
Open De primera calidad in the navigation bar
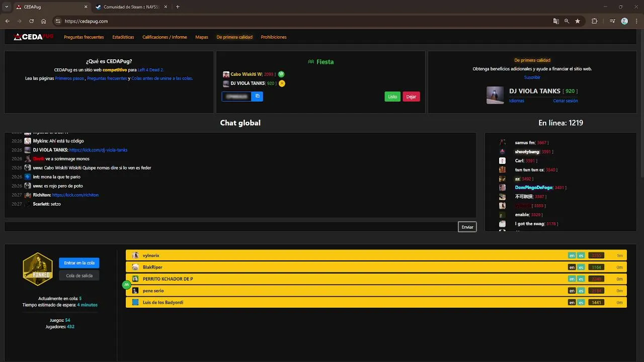pyautogui.click(x=234, y=37)
